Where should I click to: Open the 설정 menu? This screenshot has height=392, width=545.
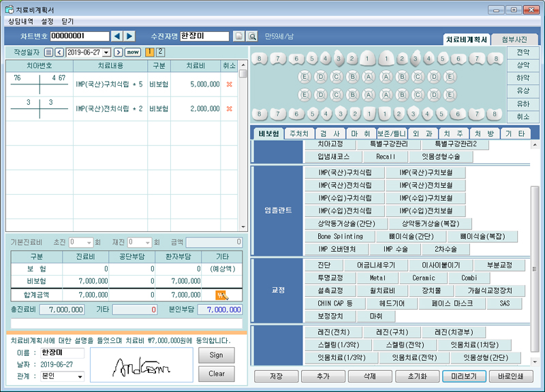pyautogui.click(x=47, y=21)
